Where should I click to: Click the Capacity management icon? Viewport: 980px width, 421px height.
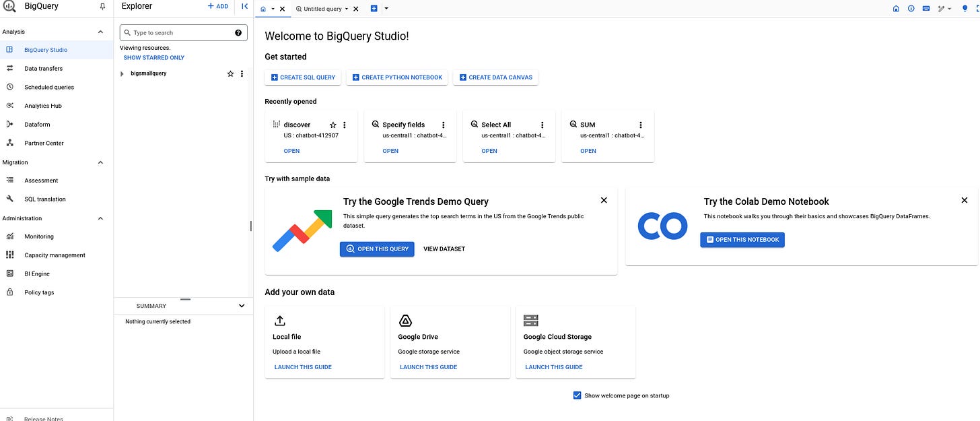coord(9,255)
